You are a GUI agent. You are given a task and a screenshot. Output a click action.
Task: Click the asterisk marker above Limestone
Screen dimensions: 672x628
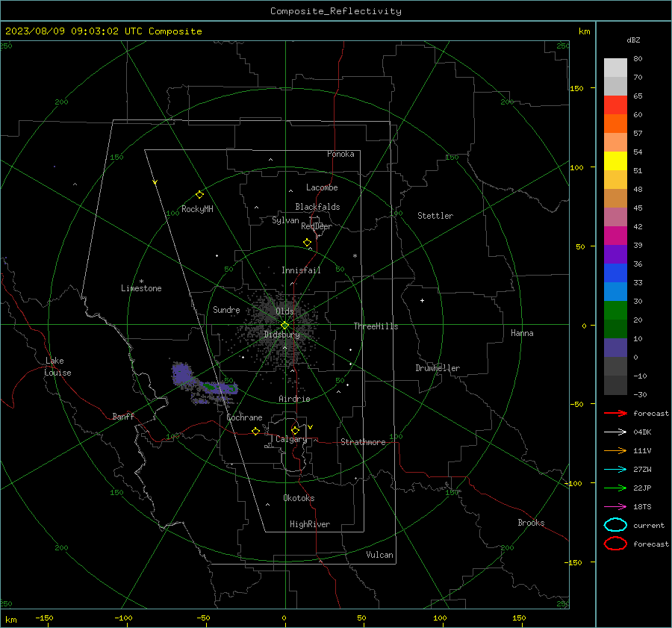coord(141,282)
